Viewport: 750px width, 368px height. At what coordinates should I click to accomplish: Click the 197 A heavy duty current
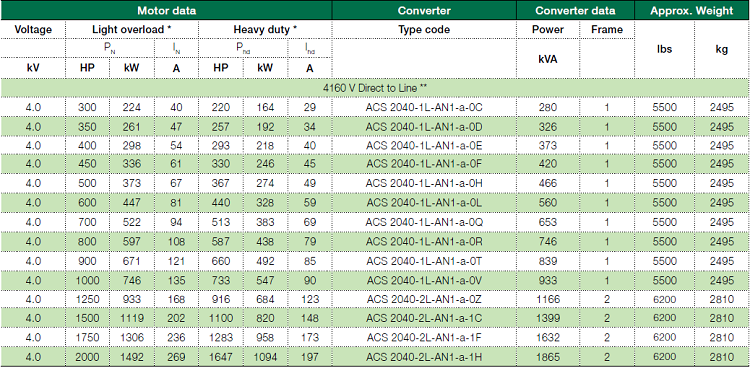click(309, 357)
